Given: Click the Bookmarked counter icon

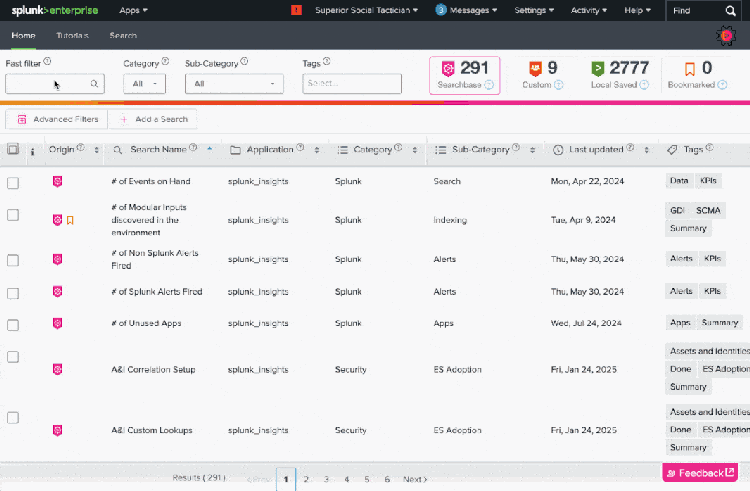Looking at the screenshot, I should point(689,68).
